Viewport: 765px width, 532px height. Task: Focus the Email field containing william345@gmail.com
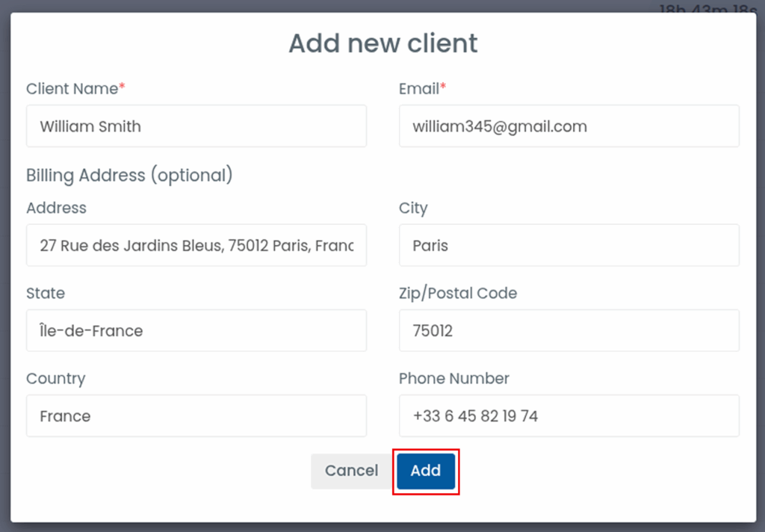569,126
